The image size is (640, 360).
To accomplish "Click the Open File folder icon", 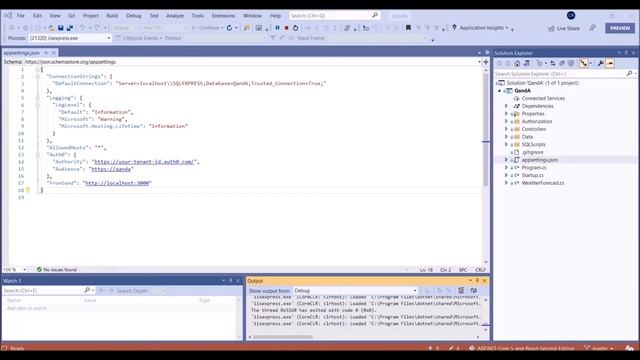I will tap(51, 28).
